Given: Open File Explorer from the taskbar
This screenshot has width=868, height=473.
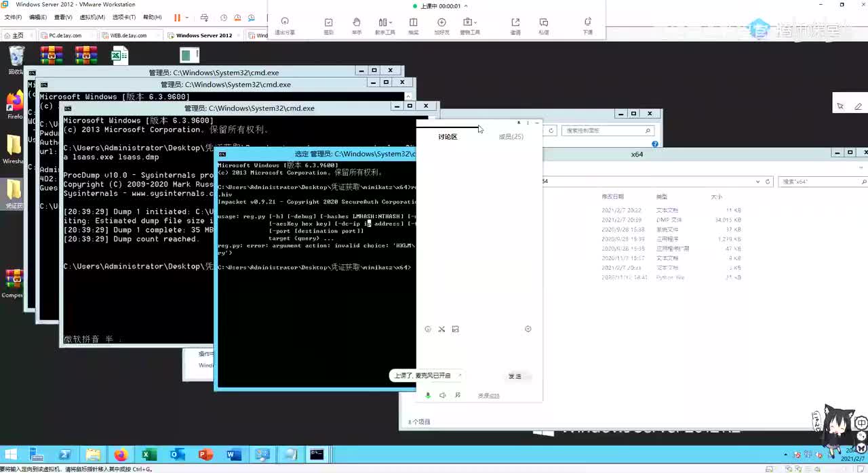Looking at the screenshot, I should click(x=93, y=455).
